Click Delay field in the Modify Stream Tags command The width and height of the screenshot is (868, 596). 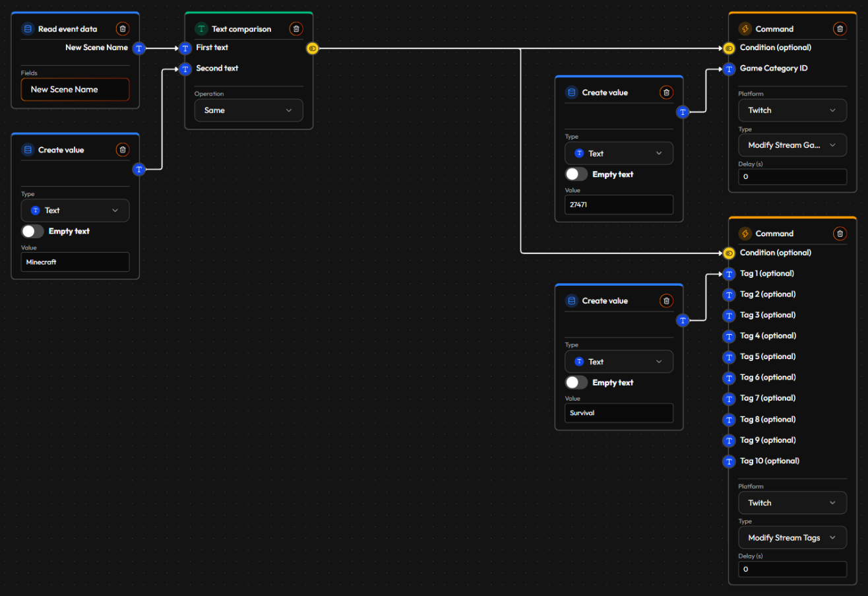point(792,569)
